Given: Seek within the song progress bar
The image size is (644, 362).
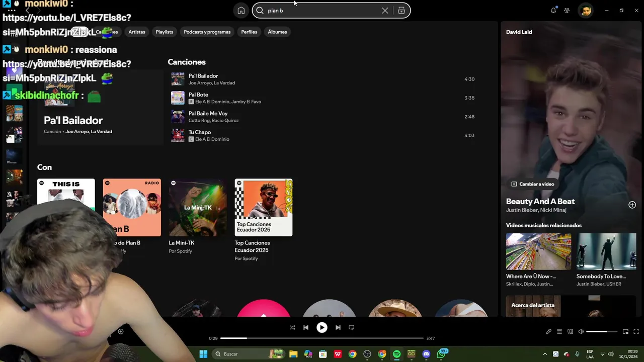Looking at the screenshot, I should point(322,338).
